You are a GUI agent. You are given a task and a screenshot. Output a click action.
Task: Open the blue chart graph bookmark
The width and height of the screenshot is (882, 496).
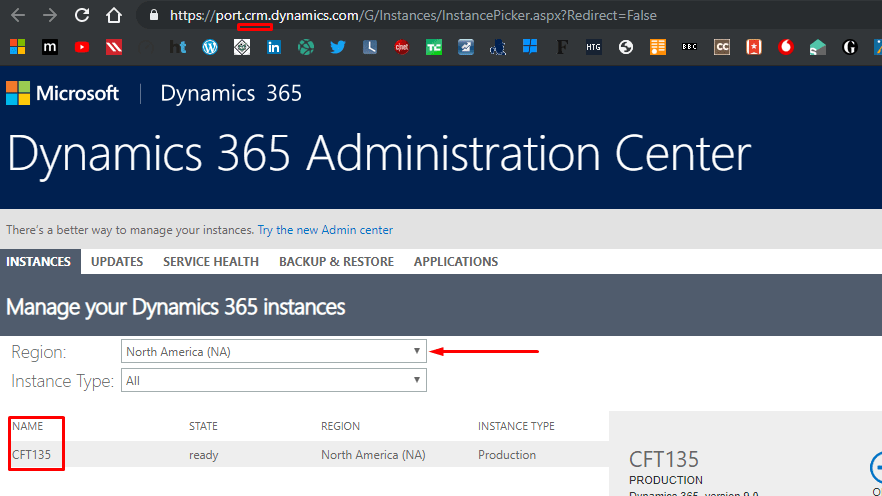(466, 47)
